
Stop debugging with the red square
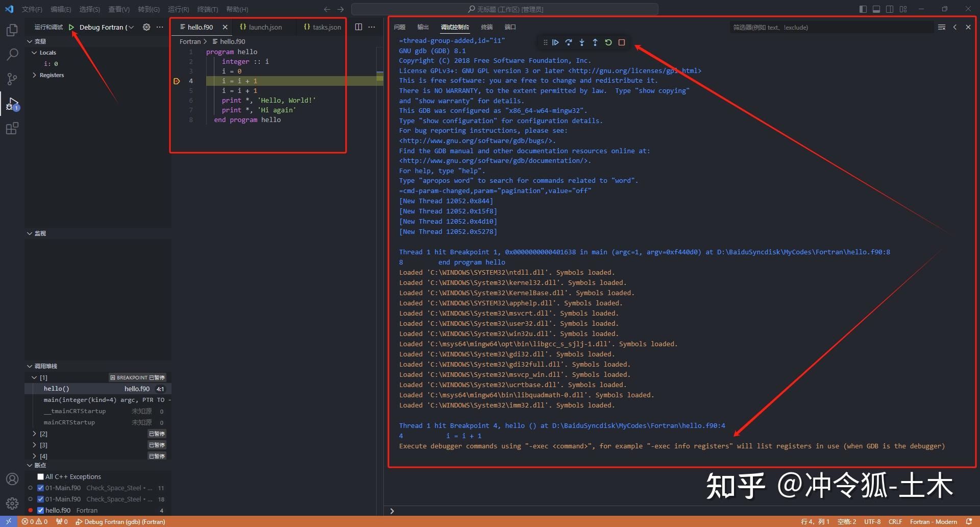point(621,42)
